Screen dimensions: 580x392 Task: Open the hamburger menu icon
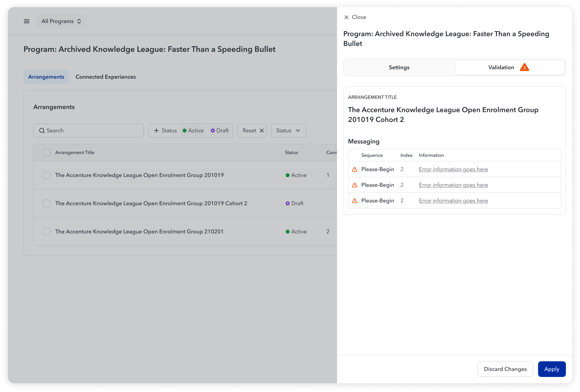tap(27, 21)
